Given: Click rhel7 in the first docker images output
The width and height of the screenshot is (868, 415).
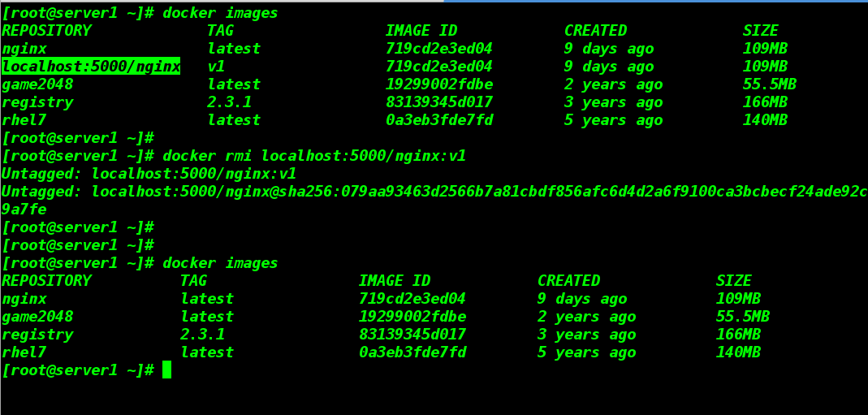Looking at the screenshot, I should [24, 120].
